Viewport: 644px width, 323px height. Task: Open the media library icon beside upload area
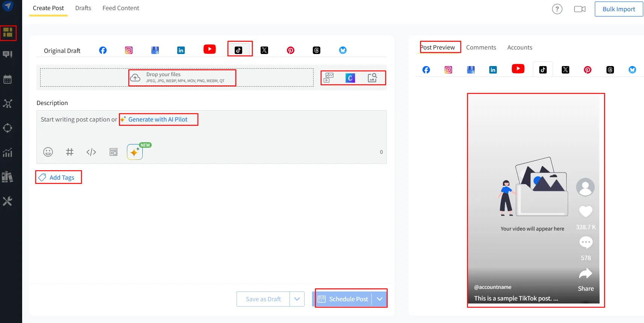tap(329, 78)
